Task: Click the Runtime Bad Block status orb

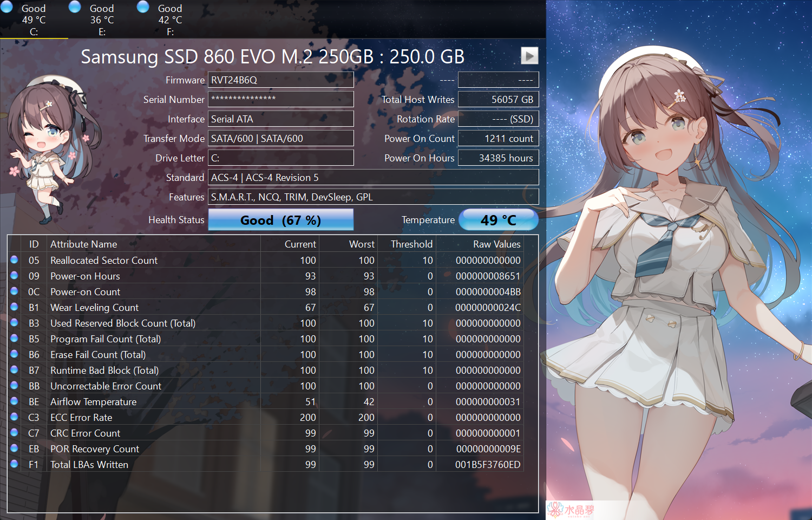Action: pos(15,369)
